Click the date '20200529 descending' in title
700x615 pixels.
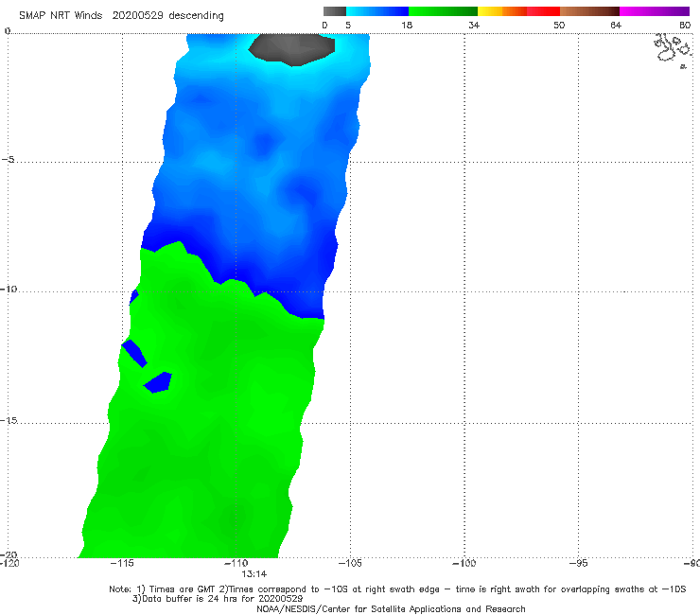[167, 16]
